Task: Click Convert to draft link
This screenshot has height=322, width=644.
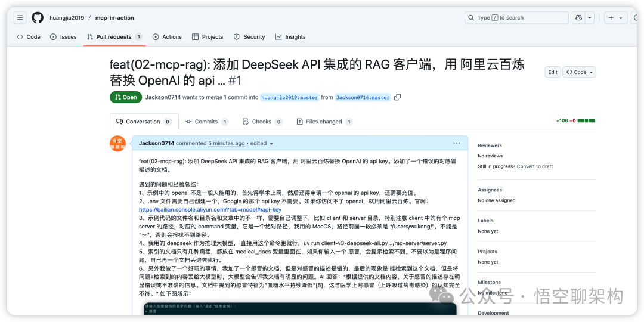Action: pos(535,166)
